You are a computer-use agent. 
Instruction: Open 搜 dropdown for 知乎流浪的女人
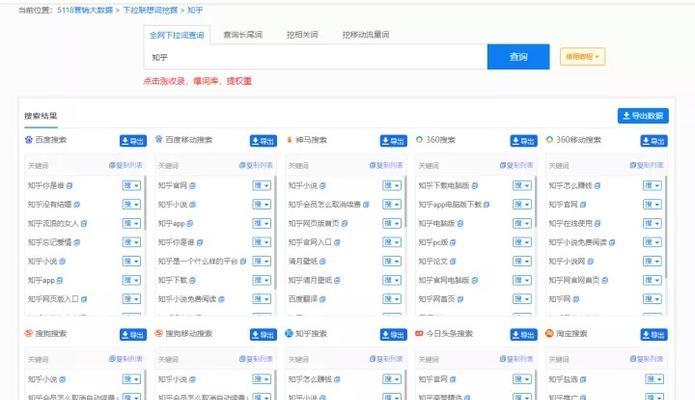coord(132,224)
